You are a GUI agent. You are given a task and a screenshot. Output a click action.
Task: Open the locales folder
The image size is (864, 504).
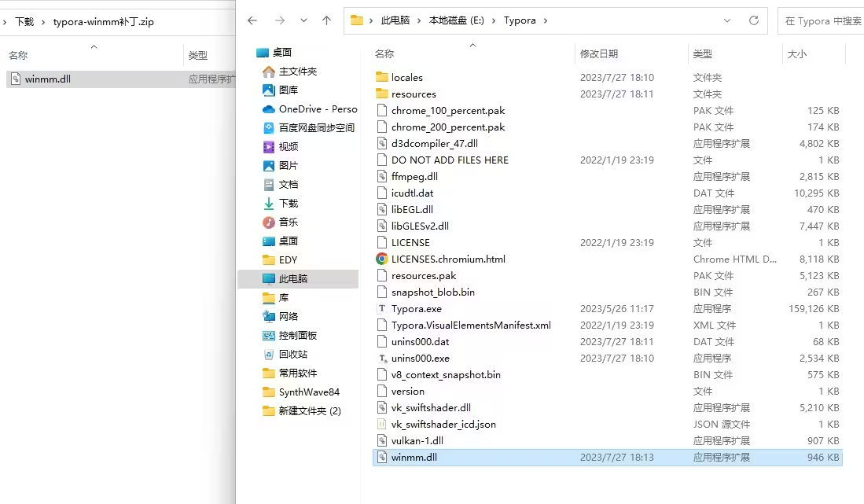406,78
